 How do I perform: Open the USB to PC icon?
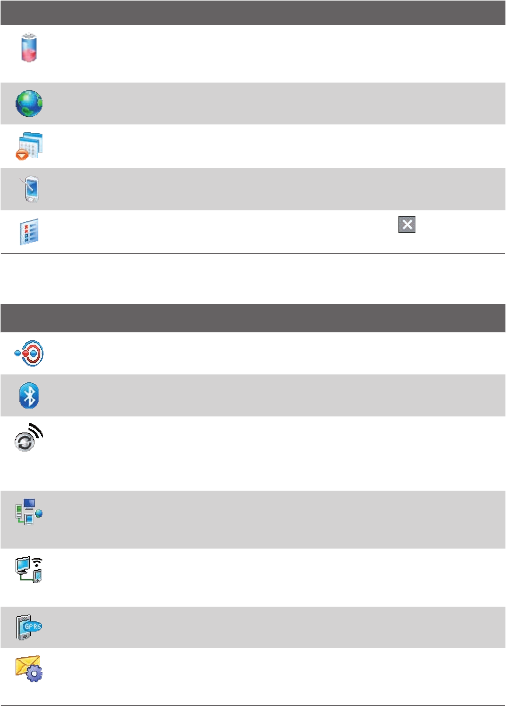click(29, 569)
